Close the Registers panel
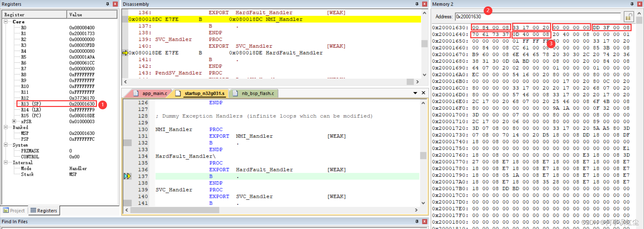This screenshot has height=229, width=644. pos(115,4)
